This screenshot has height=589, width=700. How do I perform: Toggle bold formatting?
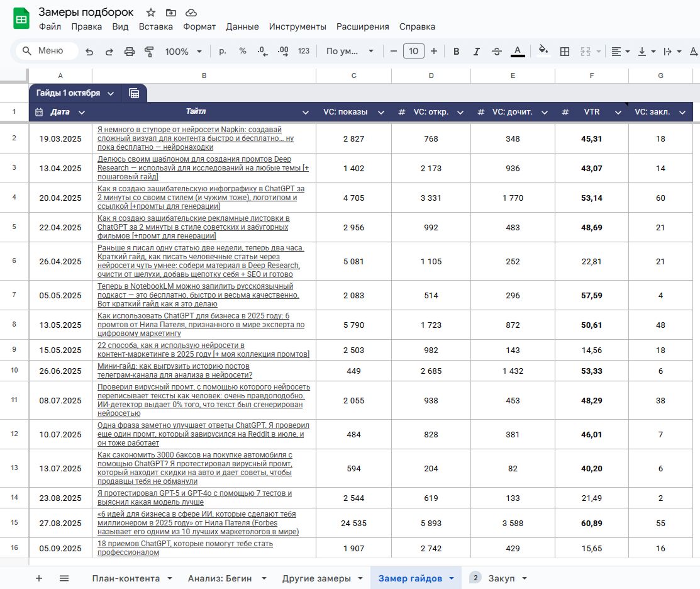click(457, 52)
